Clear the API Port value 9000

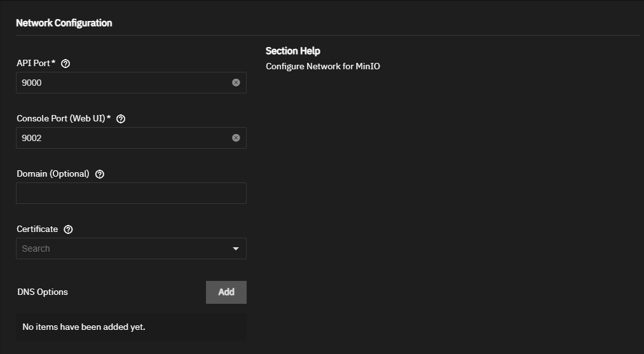click(236, 83)
